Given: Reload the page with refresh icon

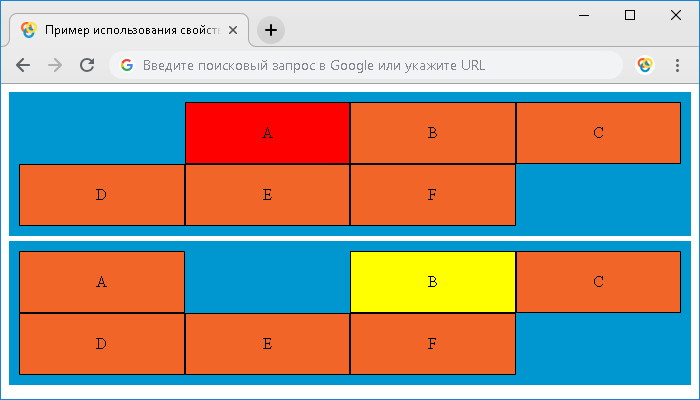Looking at the screenshot, I should pyautogui.click(x=87, y=65).
